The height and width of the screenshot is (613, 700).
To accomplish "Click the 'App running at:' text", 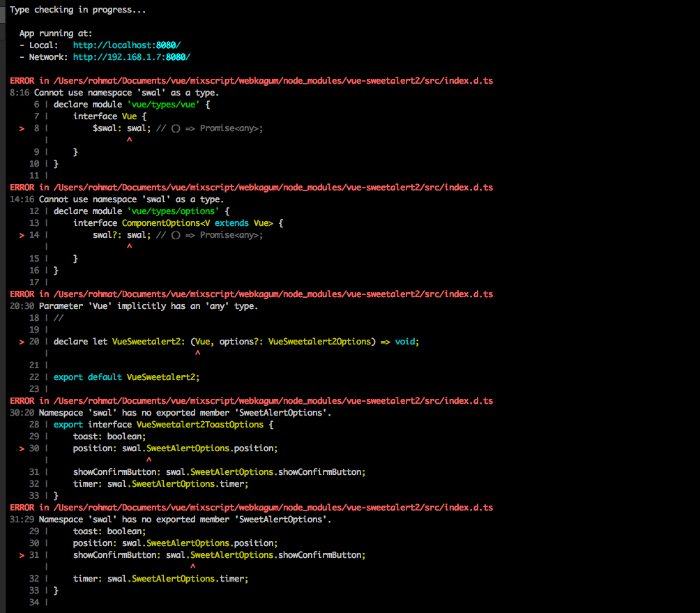I will click(x=56, y=33).
